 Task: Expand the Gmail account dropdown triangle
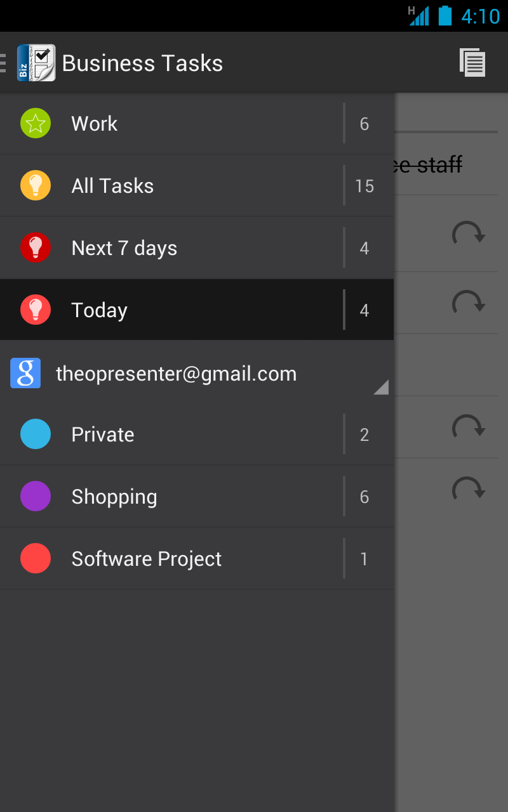point(381,387)
